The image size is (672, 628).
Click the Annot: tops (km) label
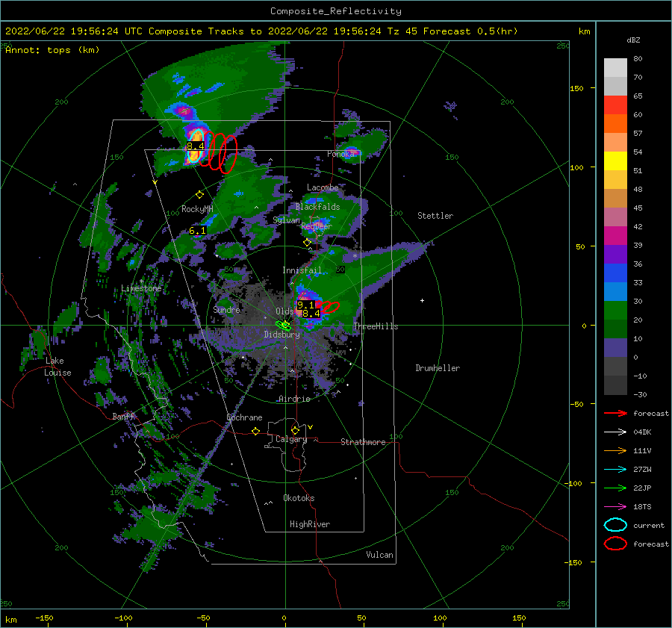(52, 50)
